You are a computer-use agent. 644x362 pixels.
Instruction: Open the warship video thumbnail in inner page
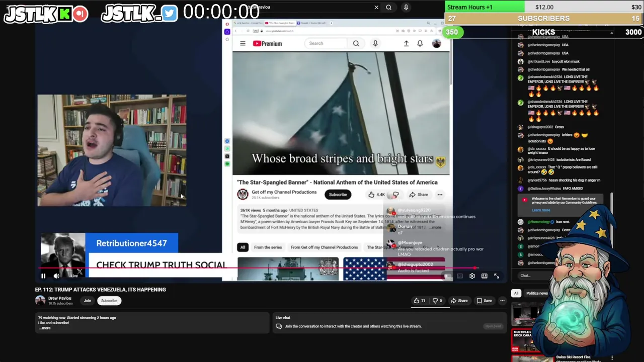point(288,269)
